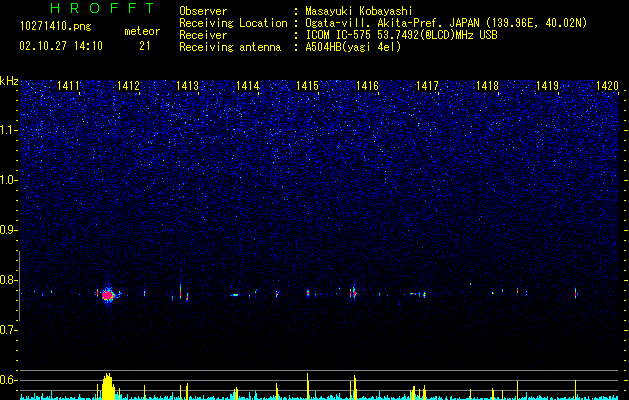Click the 1412 time axis marker
Image resolution: width=629 pixels, height=400 pixels.
click(128, 85)
